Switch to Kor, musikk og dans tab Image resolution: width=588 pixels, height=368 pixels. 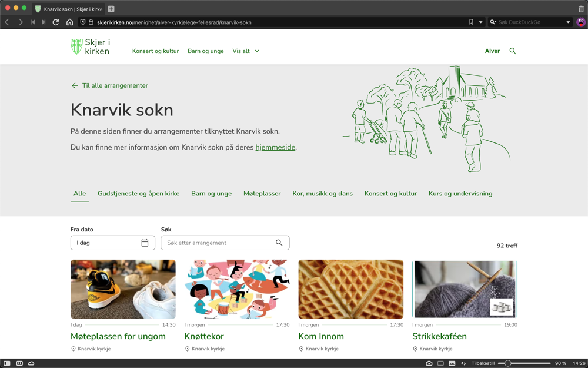coord(322,193)
